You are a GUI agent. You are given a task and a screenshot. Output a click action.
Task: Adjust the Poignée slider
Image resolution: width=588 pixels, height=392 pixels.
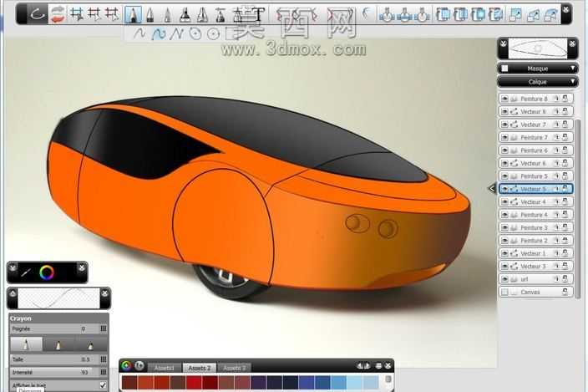(54, 328)
